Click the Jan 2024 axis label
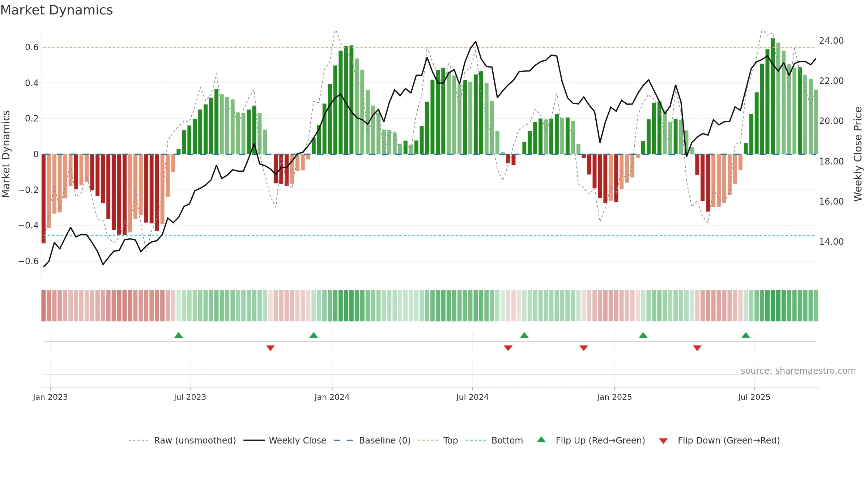This screenshot has height=488, width=868. coord(332,397)
